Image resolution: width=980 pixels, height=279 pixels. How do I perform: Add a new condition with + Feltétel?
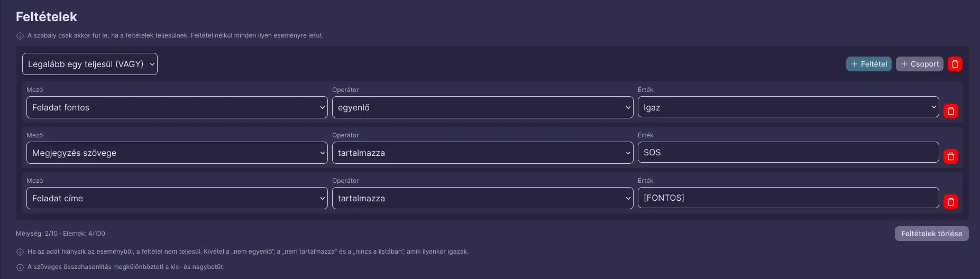click(x=869, y=64)
